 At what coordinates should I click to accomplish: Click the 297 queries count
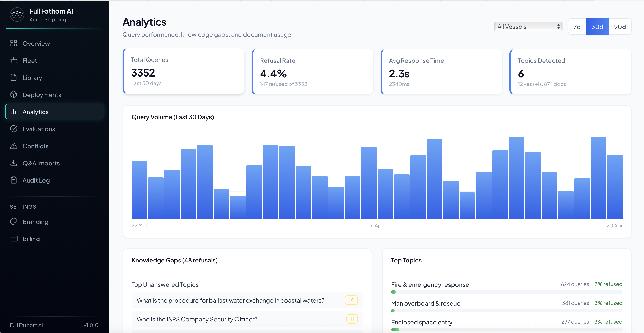coord(575,322)
